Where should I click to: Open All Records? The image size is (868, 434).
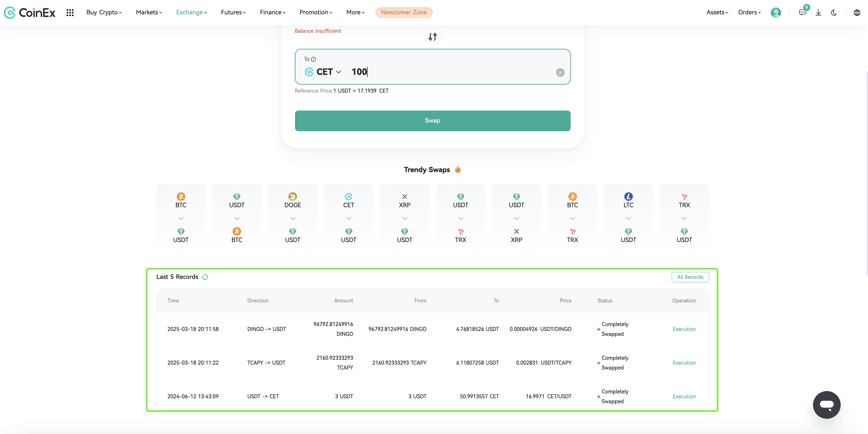tap(690, 277)
